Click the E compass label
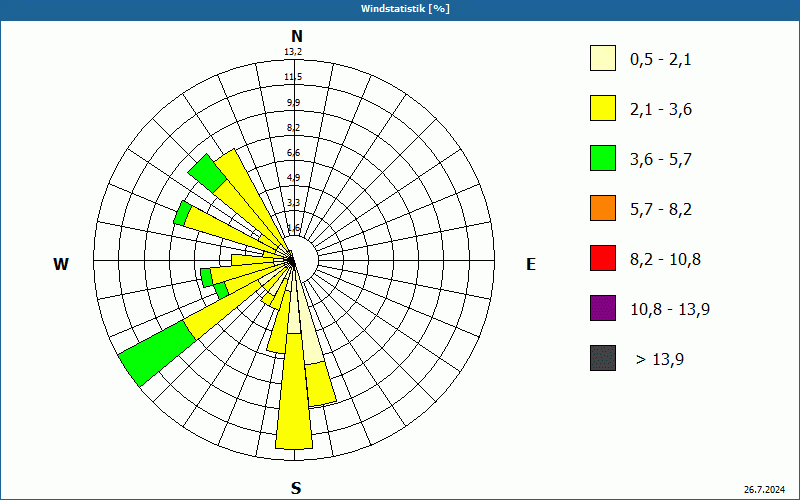 [531, 264]
